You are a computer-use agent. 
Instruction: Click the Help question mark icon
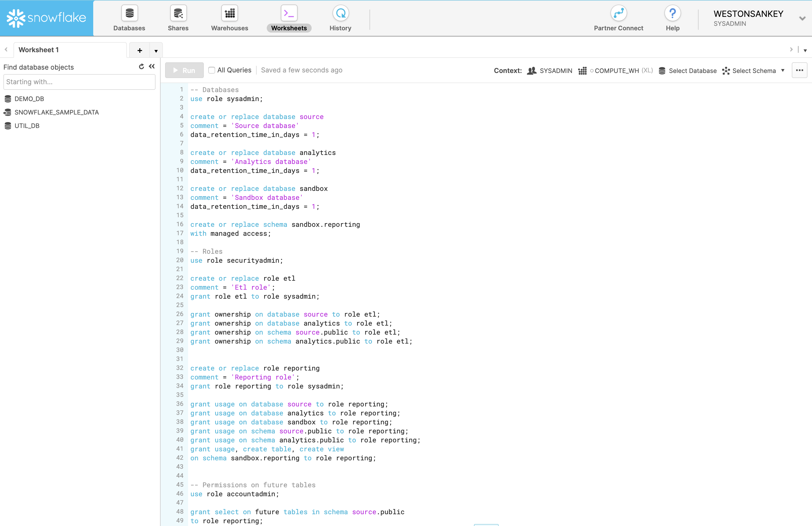click(672, 13)
